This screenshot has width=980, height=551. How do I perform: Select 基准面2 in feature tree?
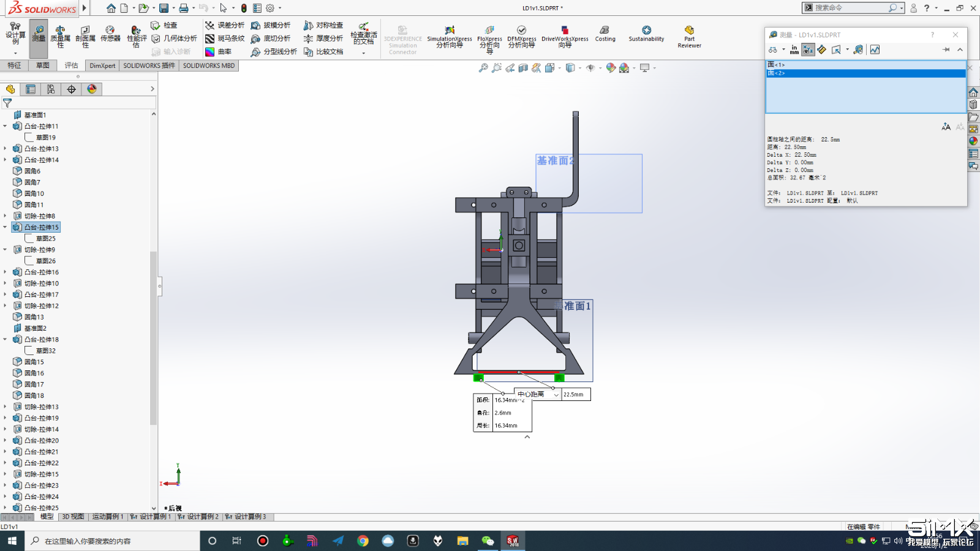click(35, 328)
